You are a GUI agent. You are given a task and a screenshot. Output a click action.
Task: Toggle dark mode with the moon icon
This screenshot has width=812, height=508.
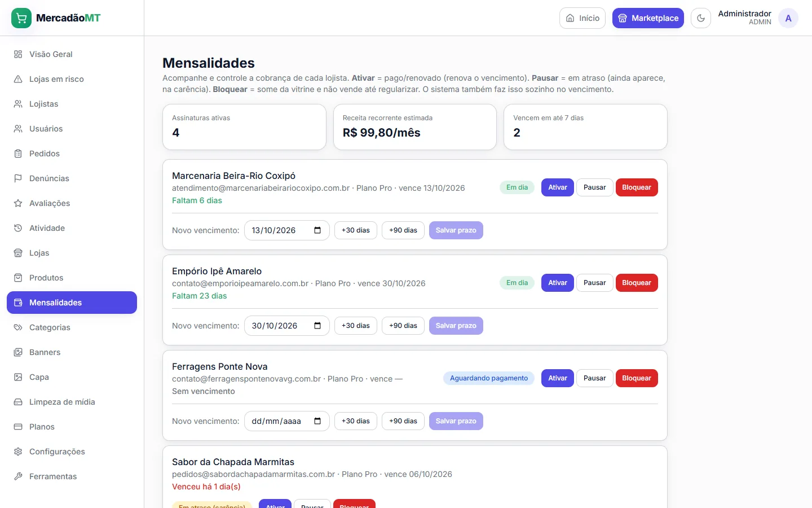pyautogui.click(x=701, y=18)
